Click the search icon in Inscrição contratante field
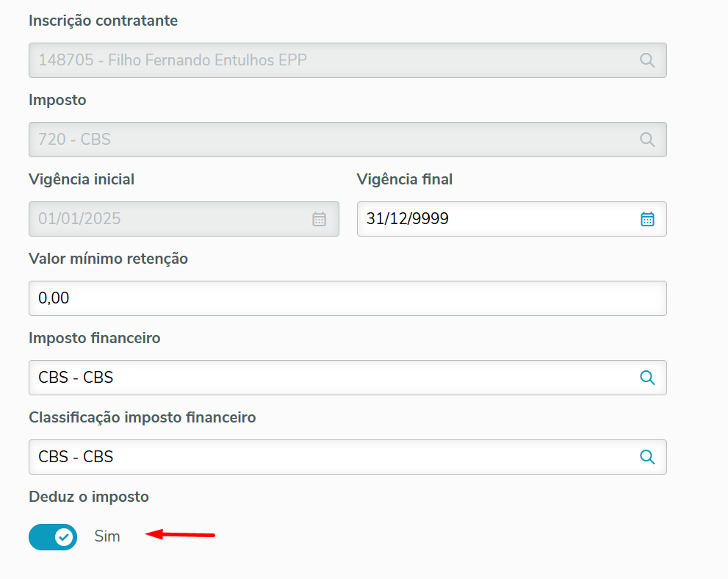728x579 pixels. click(x=647, y=60)
